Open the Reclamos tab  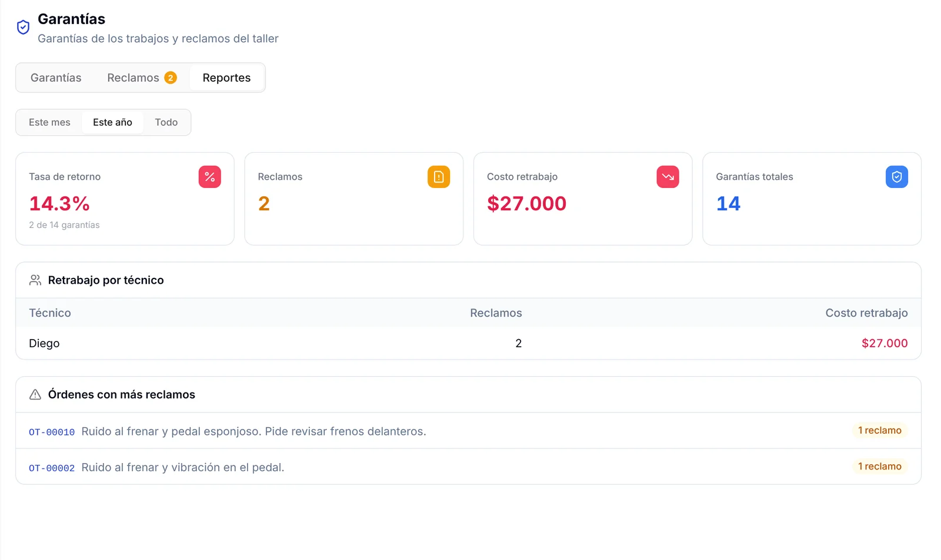point(142,78)
